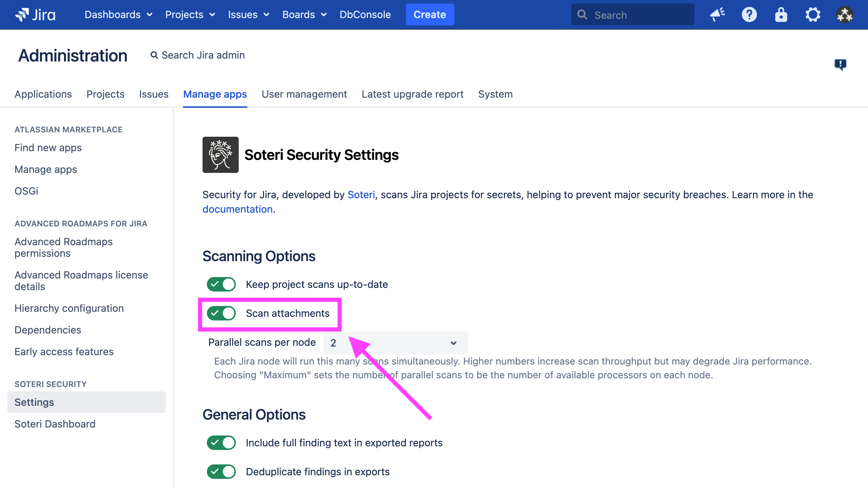The width and height of the screenshot is (868, 489).
Task: Click the admin lock icon
Action: 781,14
